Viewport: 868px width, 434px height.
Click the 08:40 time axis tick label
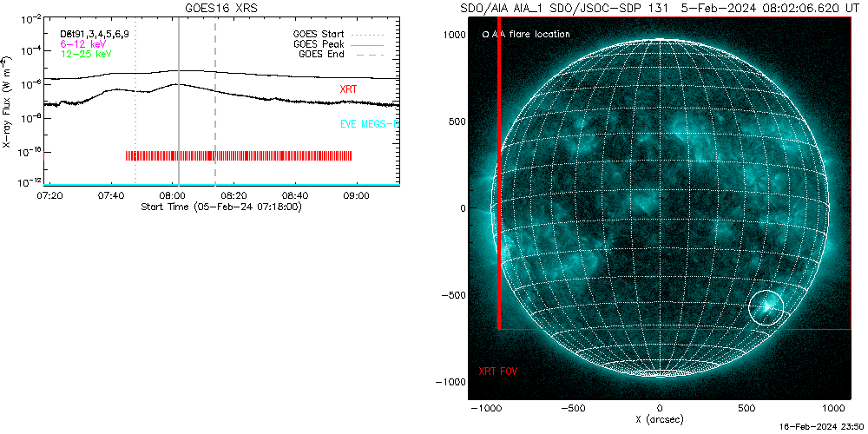point(295,196)
